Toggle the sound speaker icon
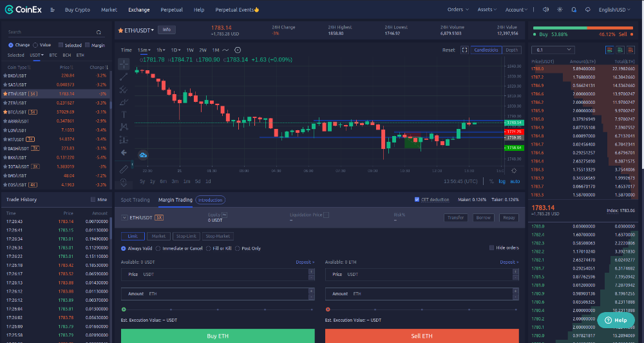Image resolution: width=644 pixels, height=343 pixels. coord(545,10)
